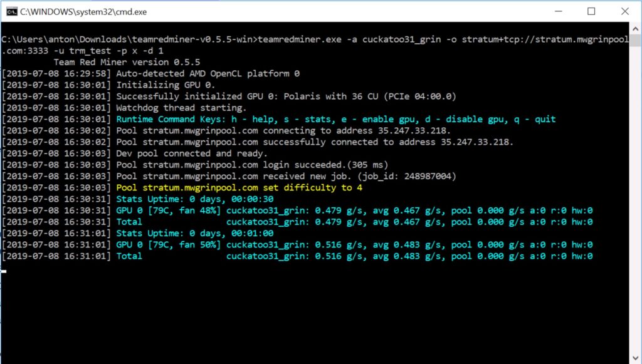Click 'Successfully initialized GPU 0: Polaris' line

coord(229,96)
